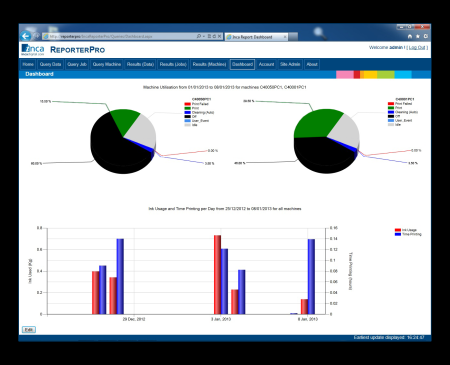Open the Results (Data) menu item
The height and width of the screenshot is (365, 450).
[140, 64]
